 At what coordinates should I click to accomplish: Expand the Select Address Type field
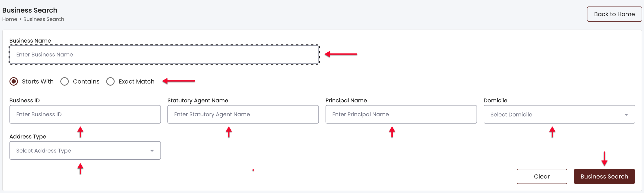click(x=80, y=151)
